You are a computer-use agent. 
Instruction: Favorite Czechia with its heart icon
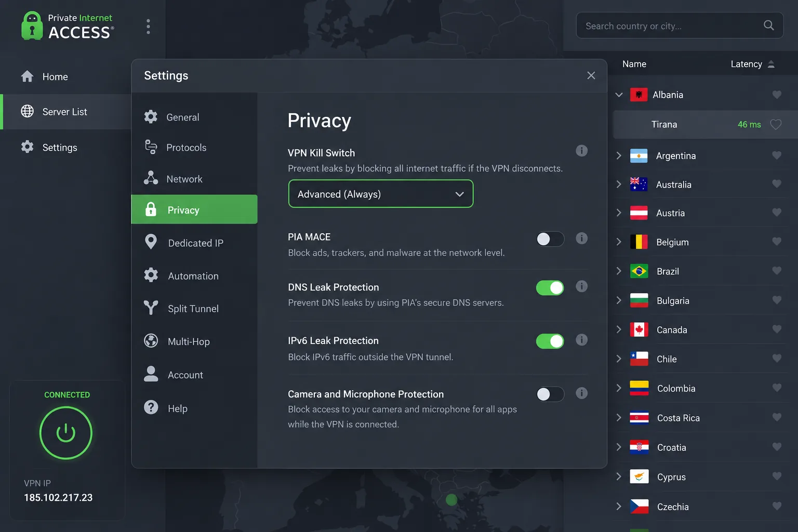point(777,507)
